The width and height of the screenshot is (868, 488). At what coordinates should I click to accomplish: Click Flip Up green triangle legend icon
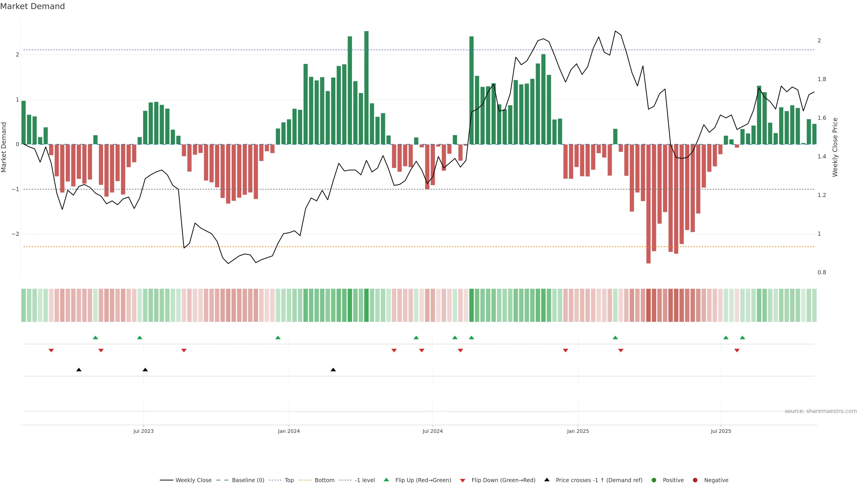click(x=387, y=480)
